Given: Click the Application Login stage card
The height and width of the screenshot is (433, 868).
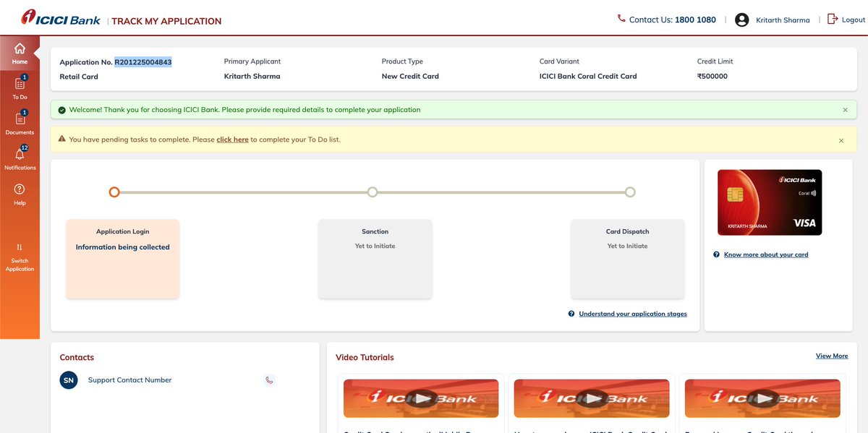Looking at the screenshot, I should coord(123,259).
